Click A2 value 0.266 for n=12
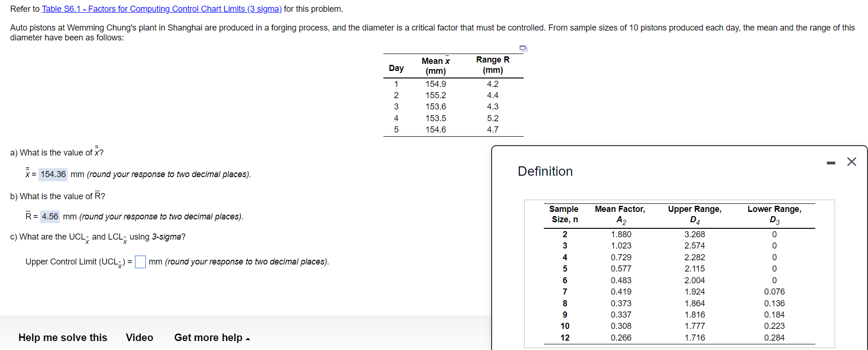Screen dimensions: 868x350 click(x=621, y=338)
